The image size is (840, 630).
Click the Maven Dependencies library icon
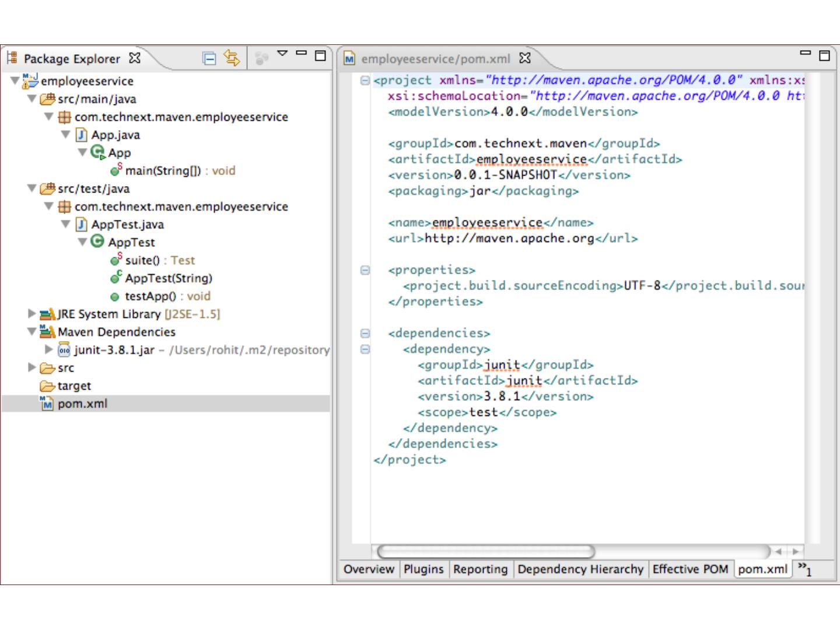[47, 332]
